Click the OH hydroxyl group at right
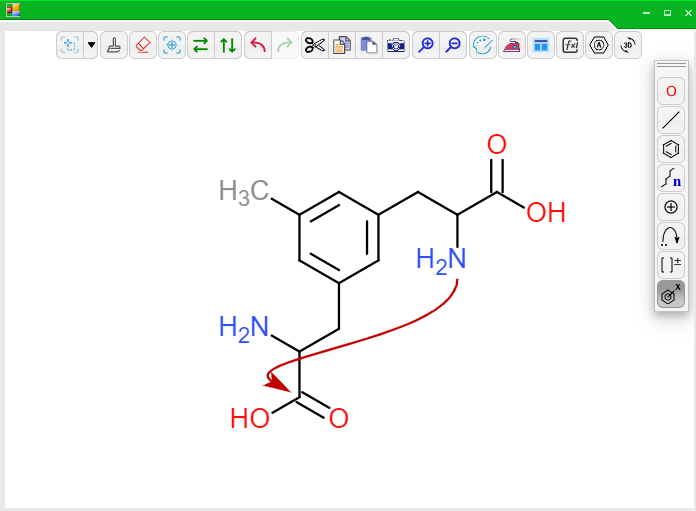This screenshot has width=696, height=511. pyautogui.click(x=546, y=212)
